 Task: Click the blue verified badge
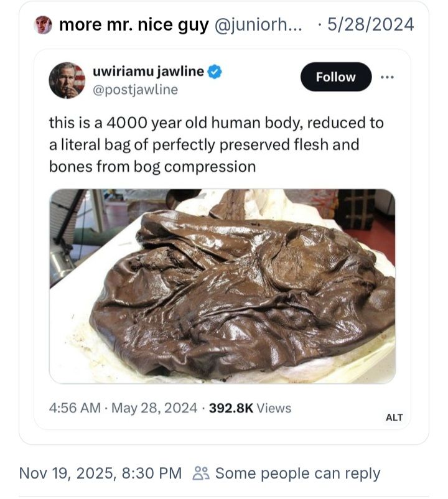point(215,72)
